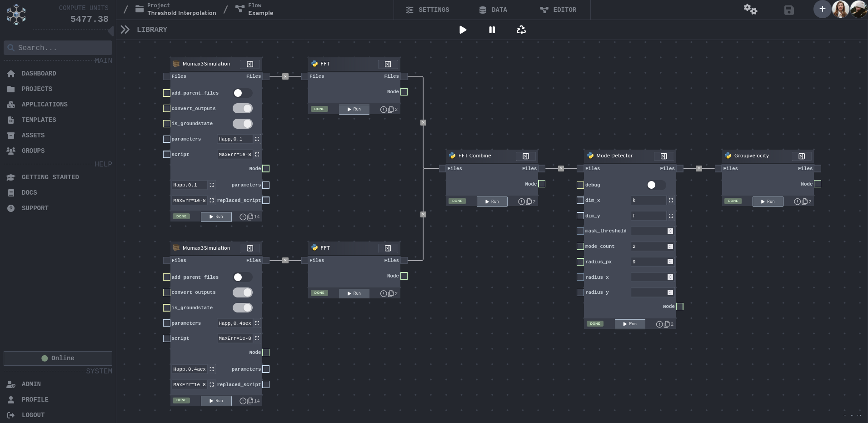This screenshot has width=868, height=423.
Task: Open PROJECTS in the sidebar
Action: coord(37,89)
